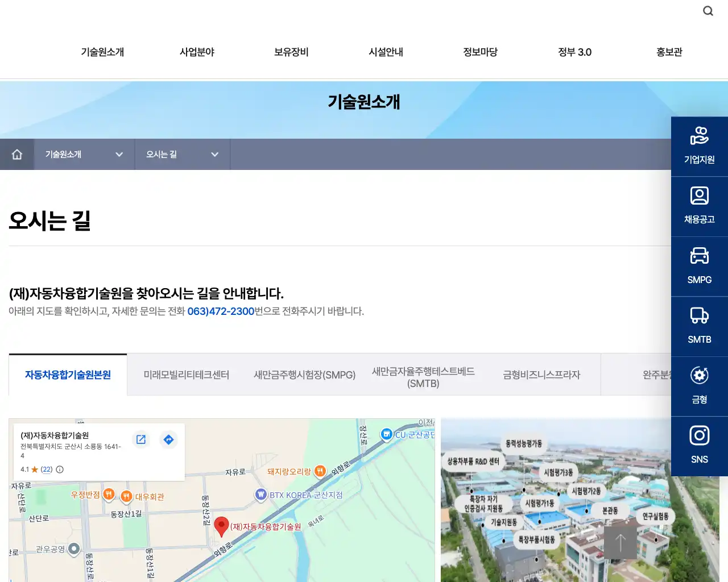This screenshot has height=582, width=728.
Task: Switch to the 미래모빌리티테크센터 tab
Action: 186,375
